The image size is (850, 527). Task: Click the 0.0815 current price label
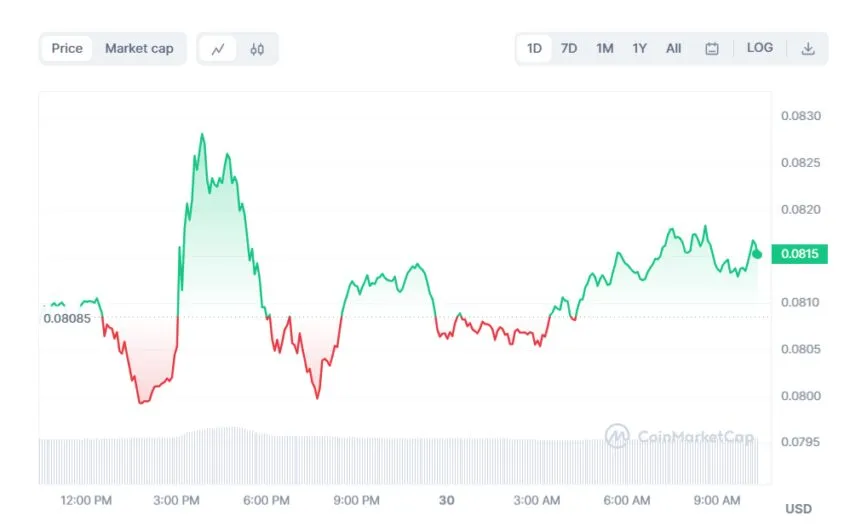click(799, 254)
